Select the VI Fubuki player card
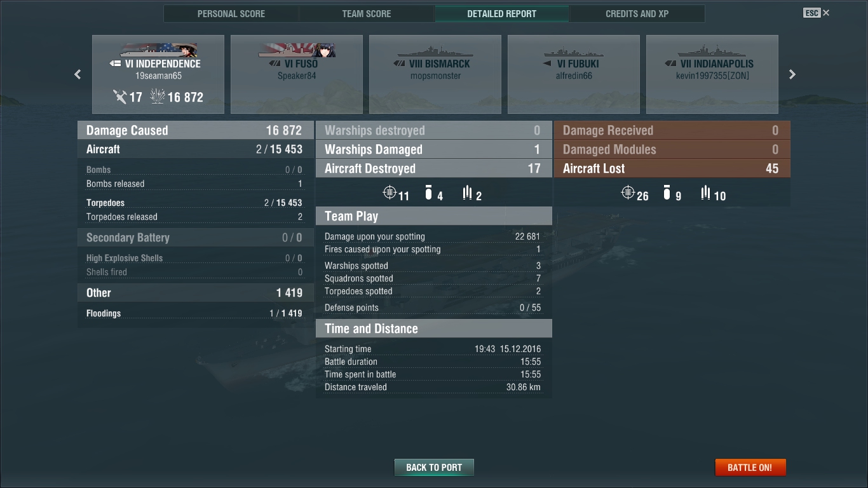 [x=574, y=74]
